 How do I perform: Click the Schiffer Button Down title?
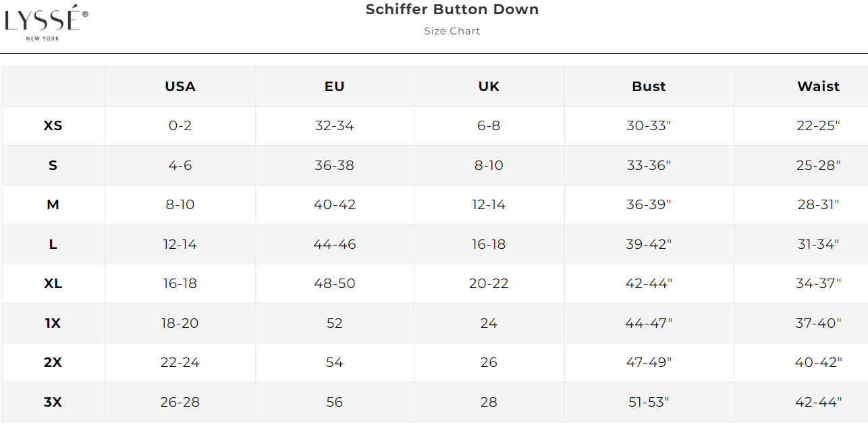pos(452,10)
